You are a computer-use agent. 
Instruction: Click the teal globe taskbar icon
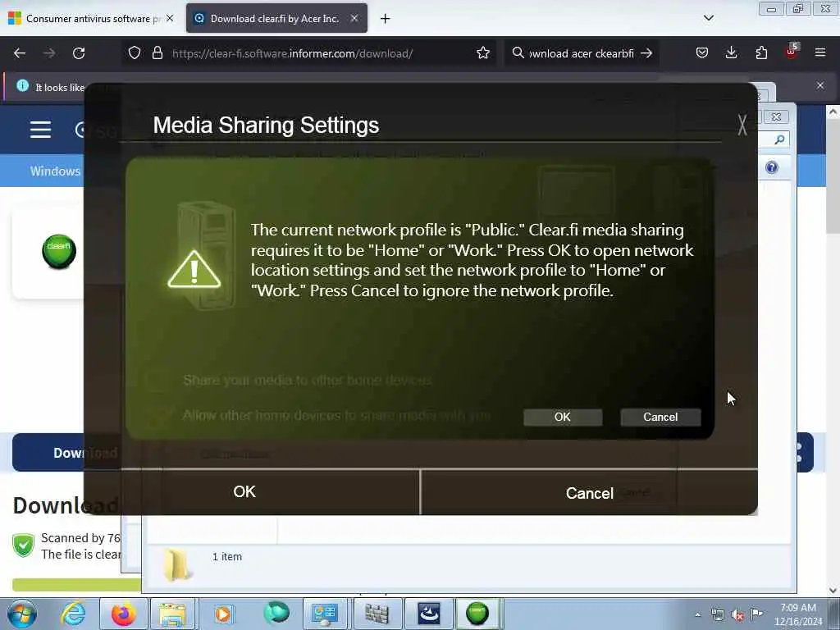click(x=276, y=613)
